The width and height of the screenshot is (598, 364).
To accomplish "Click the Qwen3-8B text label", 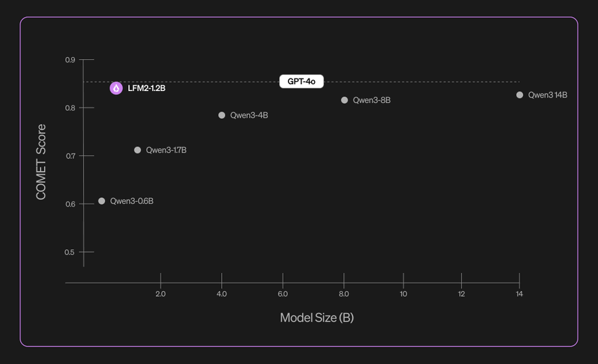I will (371, 100).
